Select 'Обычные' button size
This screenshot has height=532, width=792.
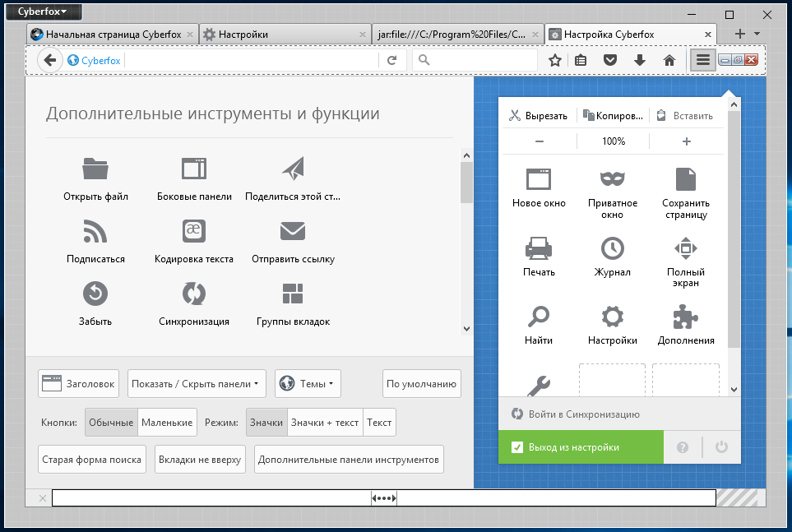pyautogui.click(x=111, y=423)
